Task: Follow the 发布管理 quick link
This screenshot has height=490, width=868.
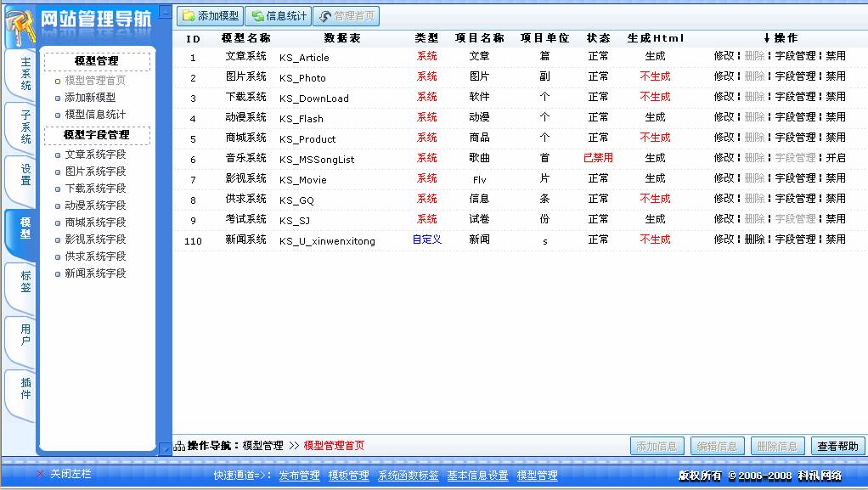Action: pyautogui.click(x=299, y=476)
